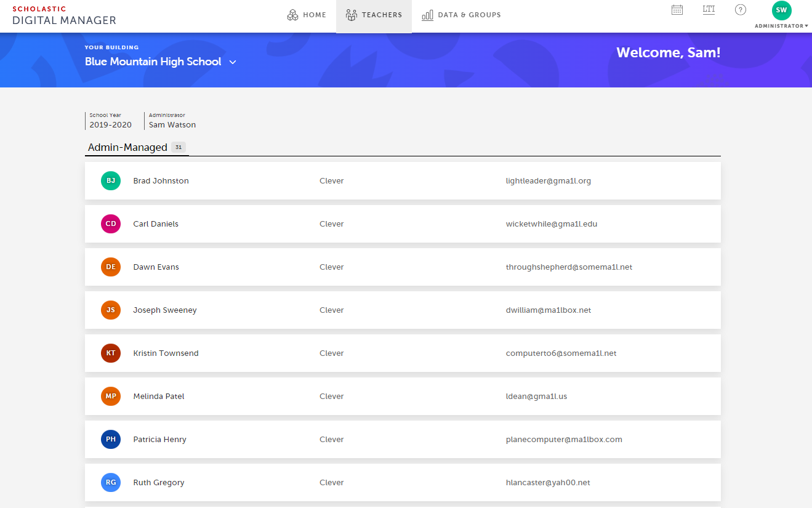Open Carl Daniels' teacher name

(156, 224)
